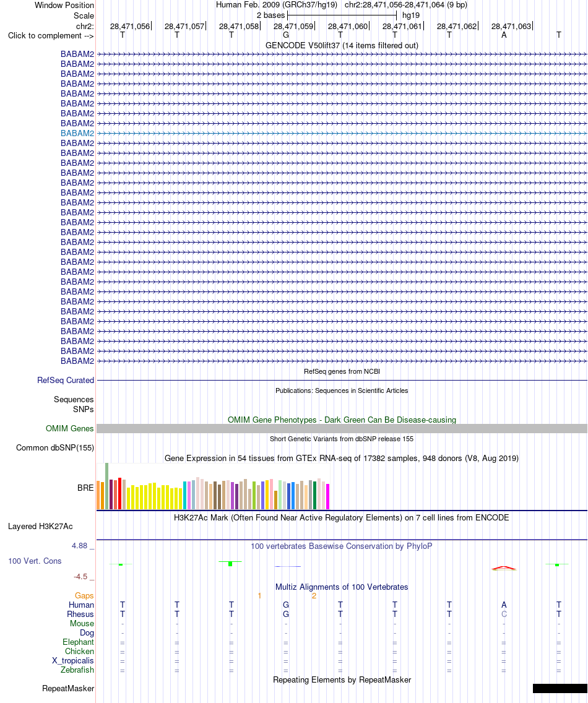Click the 'OMIM Gene Phenotypes' green title
The image size is (588, 703).
tap(342, 420)
